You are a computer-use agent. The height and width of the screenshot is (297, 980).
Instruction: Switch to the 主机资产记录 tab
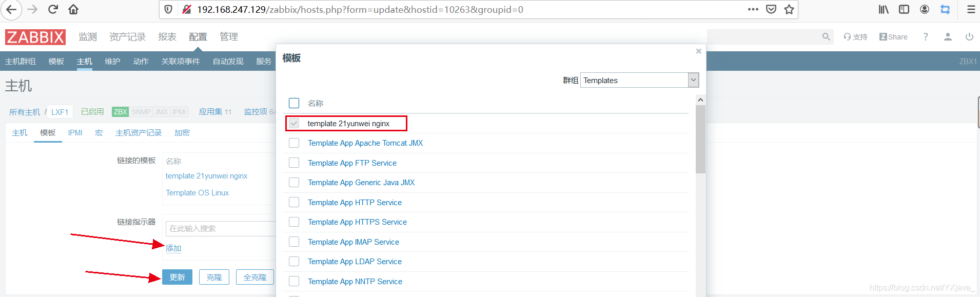139,133
